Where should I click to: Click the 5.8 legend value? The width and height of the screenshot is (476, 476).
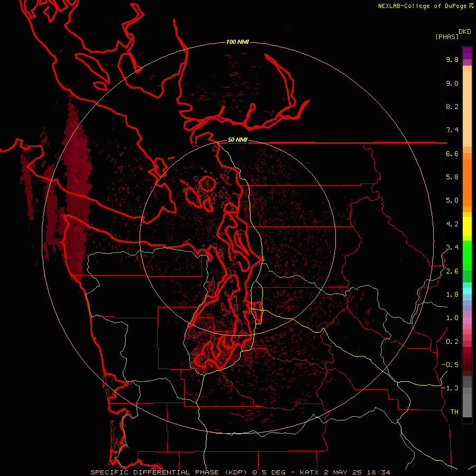pos(452,177)
